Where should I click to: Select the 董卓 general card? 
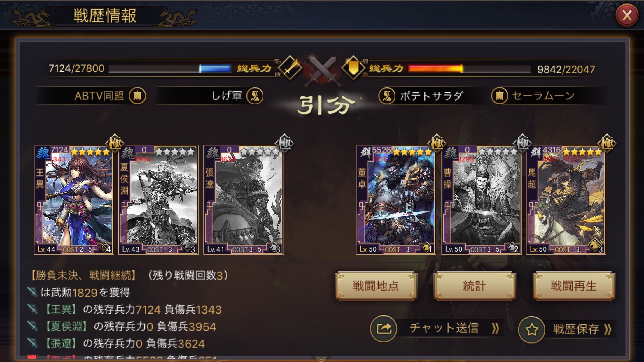point(396,200)
